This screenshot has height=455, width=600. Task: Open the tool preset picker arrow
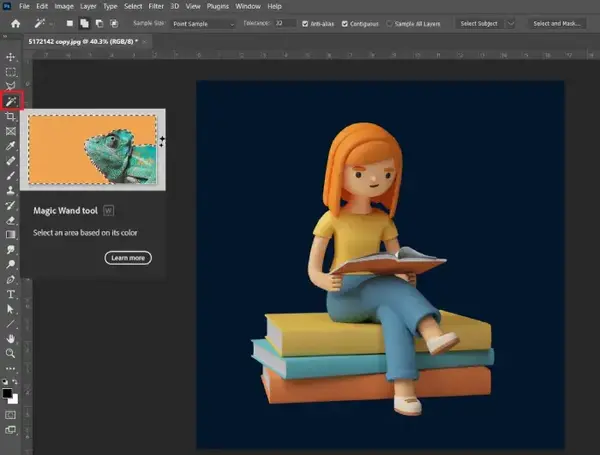coord(51,24)
